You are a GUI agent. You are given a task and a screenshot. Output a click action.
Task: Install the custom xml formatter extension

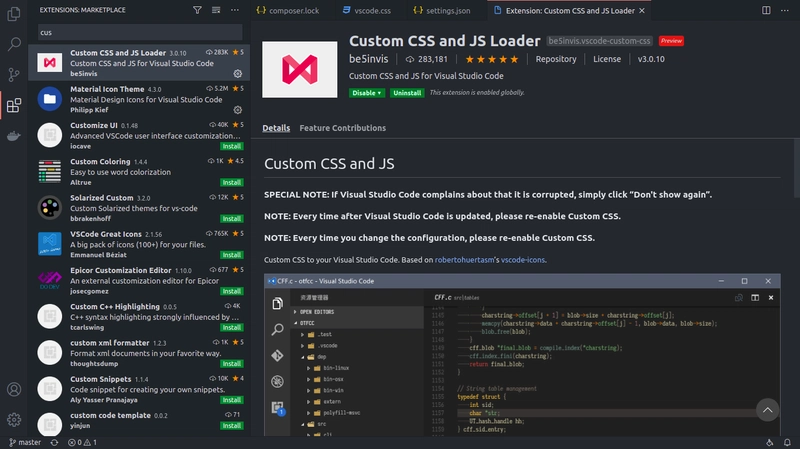pos(232,364)
